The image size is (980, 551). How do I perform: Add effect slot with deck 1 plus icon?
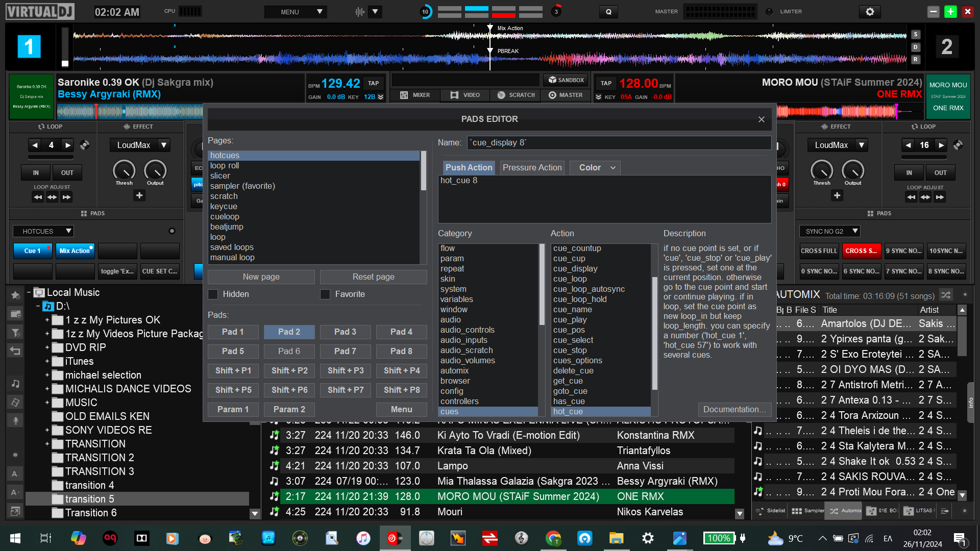tap(139, 195)
